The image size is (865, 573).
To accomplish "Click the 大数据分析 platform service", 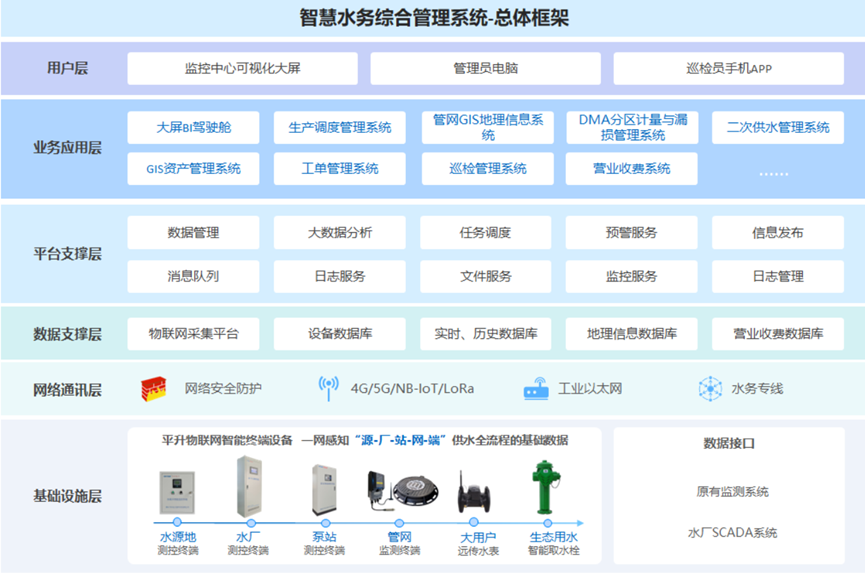I will point(340,233).
